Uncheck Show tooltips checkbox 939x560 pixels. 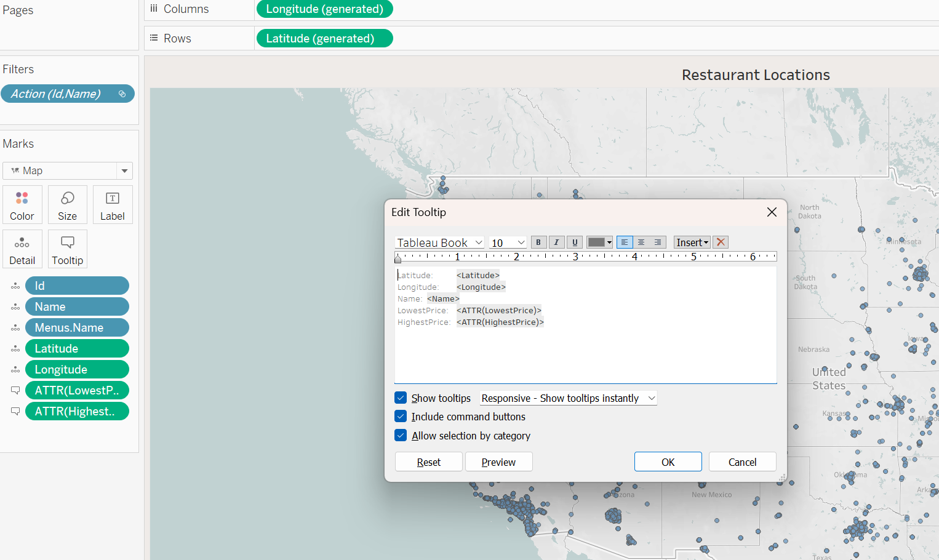[x=401, y=398]
